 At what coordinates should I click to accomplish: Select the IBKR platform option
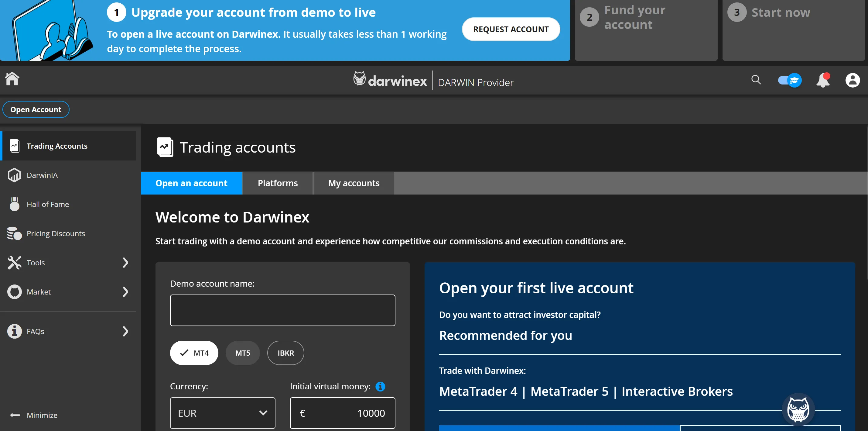[286, 353]
